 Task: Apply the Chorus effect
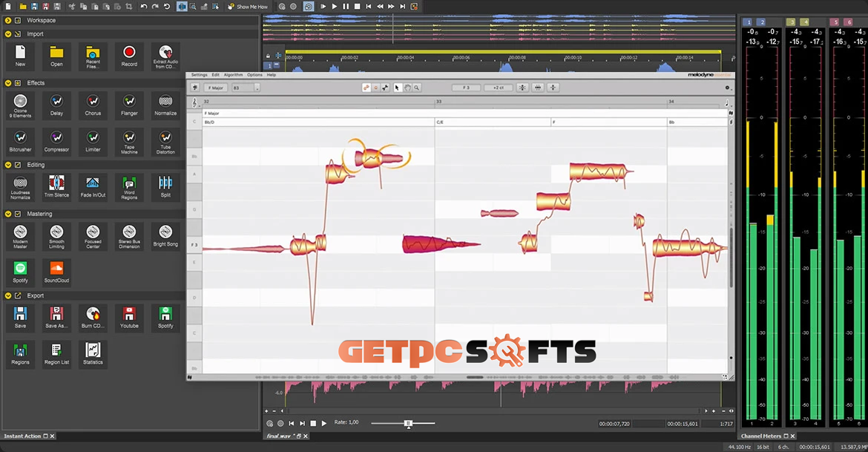coord(93,105)
